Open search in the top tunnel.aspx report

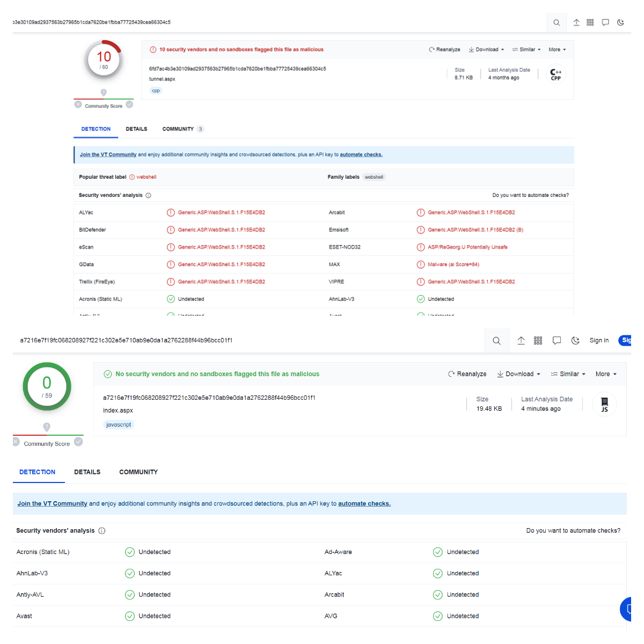pyautogui.click(x=557, y=23)
